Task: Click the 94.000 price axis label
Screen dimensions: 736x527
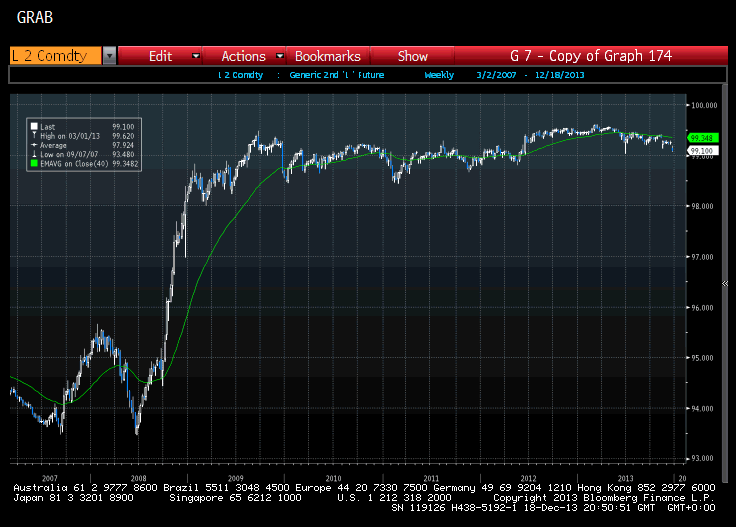Action: click(702, 409)
